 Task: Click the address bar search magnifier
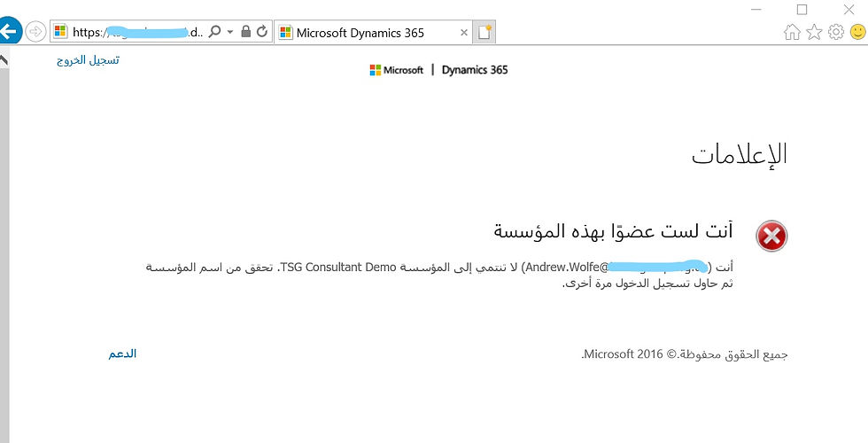(x=214, y=32)
